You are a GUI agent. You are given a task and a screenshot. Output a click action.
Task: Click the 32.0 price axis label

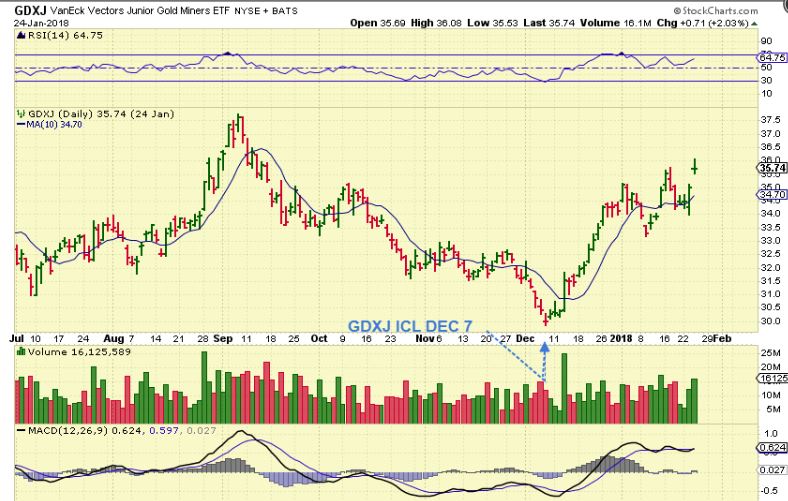point(771,267)
